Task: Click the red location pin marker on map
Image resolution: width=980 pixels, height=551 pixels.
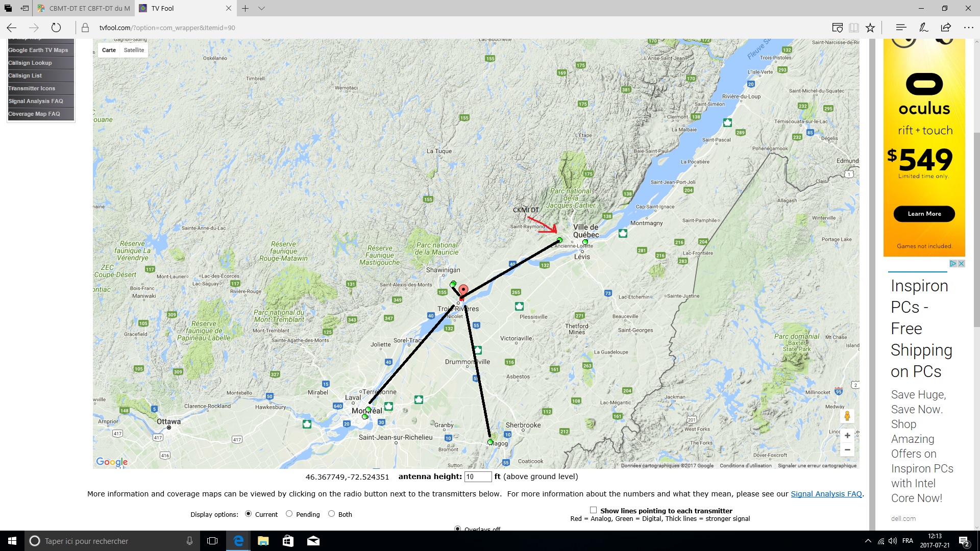Action: (463, 289)
